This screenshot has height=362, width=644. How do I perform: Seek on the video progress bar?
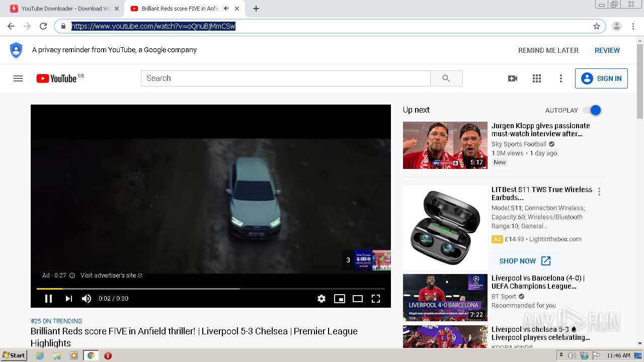pos(211,289)
